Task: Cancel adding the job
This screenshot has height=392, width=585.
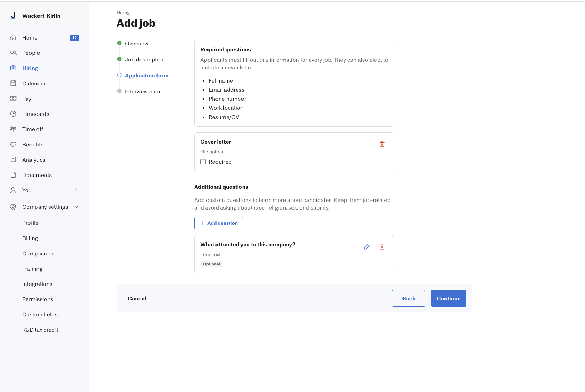Action: 137,298
